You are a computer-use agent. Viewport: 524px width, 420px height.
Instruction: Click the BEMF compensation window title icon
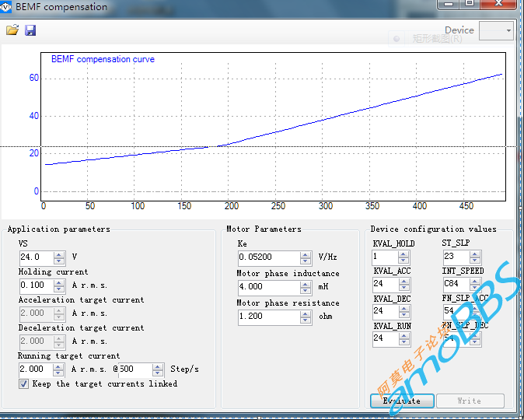coord(5,7)
